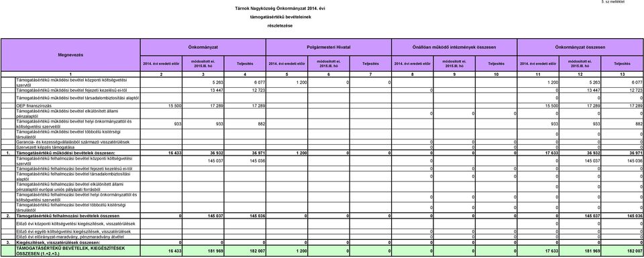Click value '36 971' in column 4

pyautogui.click(x=258, y=153)
